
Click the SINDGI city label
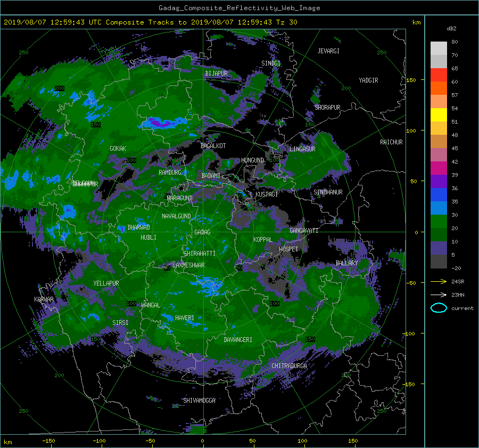271,63
